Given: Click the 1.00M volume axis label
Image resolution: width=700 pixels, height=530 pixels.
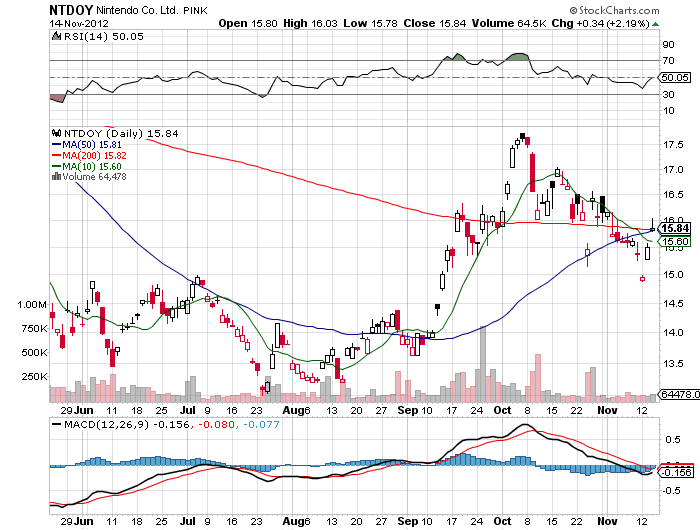Looking at the screenshot, I should click(x=32, y=305).
